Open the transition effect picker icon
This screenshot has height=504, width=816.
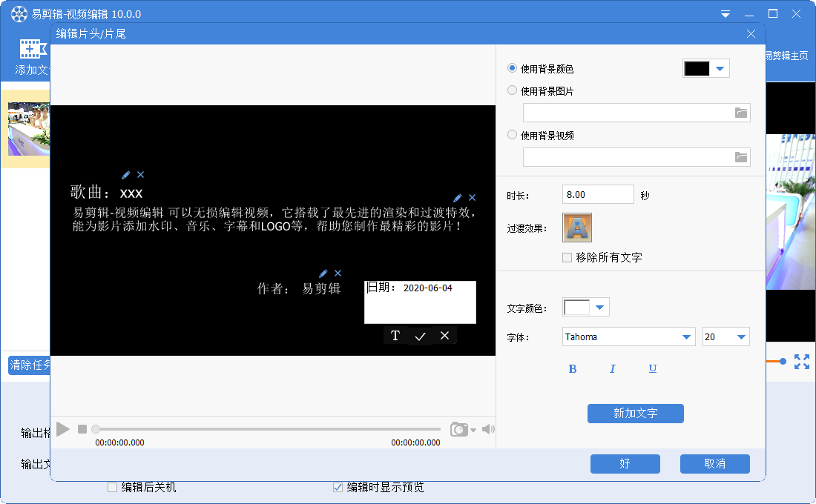[577, 228]
